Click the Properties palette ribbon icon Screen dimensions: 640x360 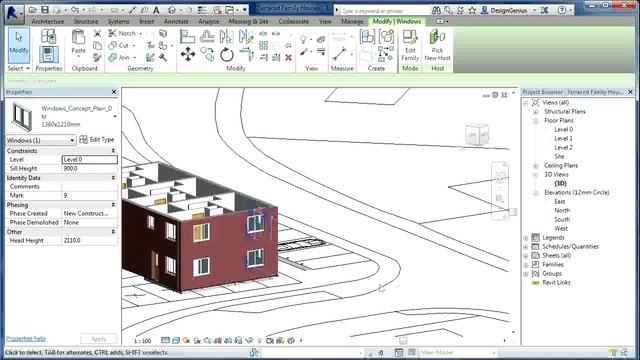49,55
